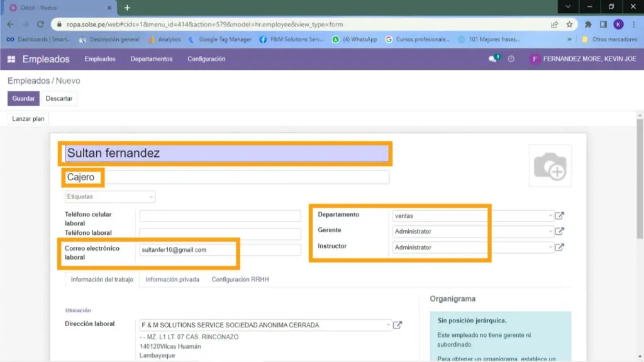Click the Descartar button

(59, 99)
